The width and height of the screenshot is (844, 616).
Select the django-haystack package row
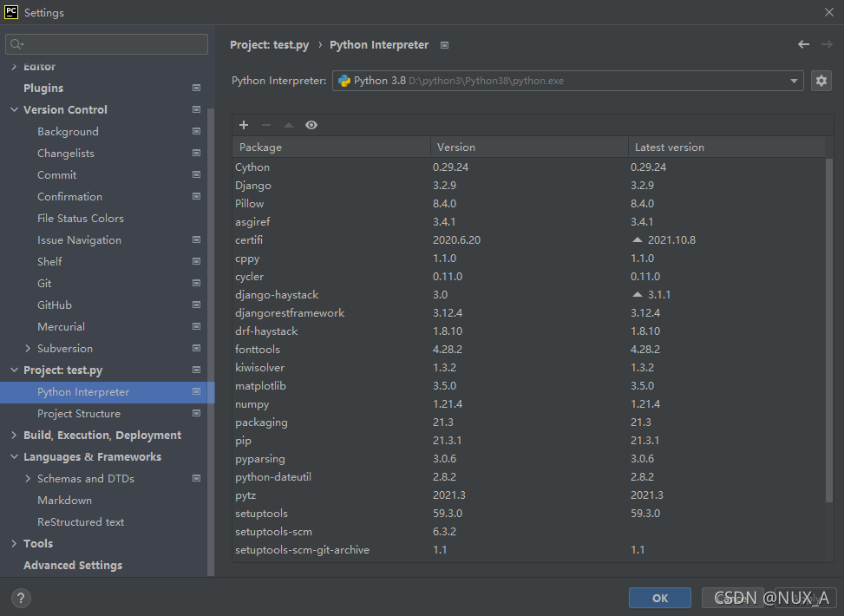coord(528,294)
